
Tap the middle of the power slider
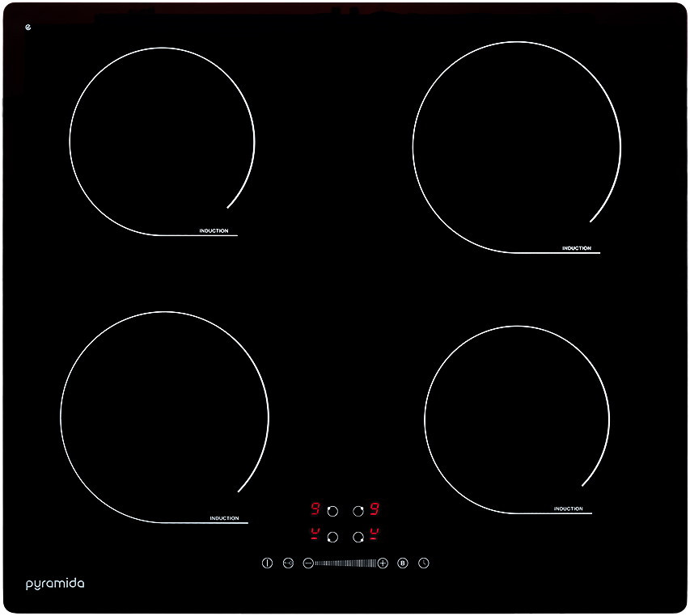(x=345, y=563)
